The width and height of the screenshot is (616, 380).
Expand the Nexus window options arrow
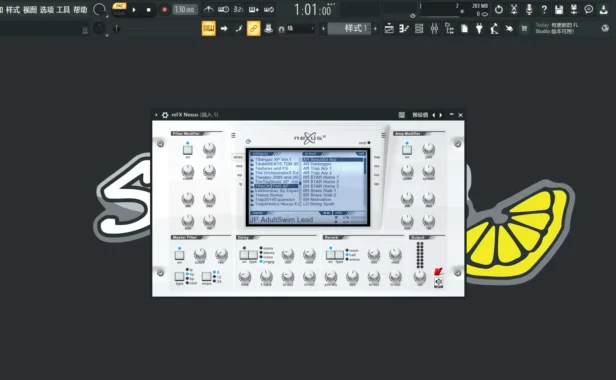(x=156, y=115)
